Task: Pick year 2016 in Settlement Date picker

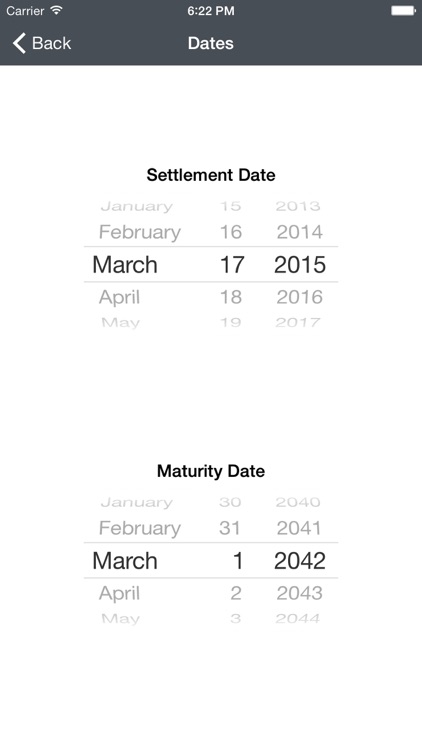Action: [x=300, y=297]
